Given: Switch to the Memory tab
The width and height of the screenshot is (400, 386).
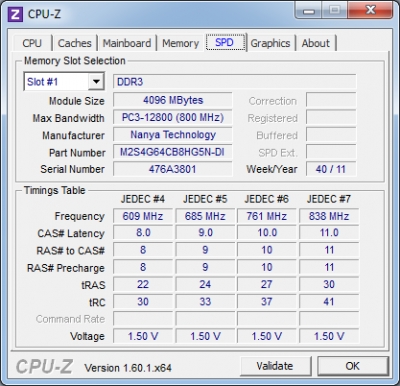Looking at the screenshot, I should pyautogui.click(x=180, y=43).
